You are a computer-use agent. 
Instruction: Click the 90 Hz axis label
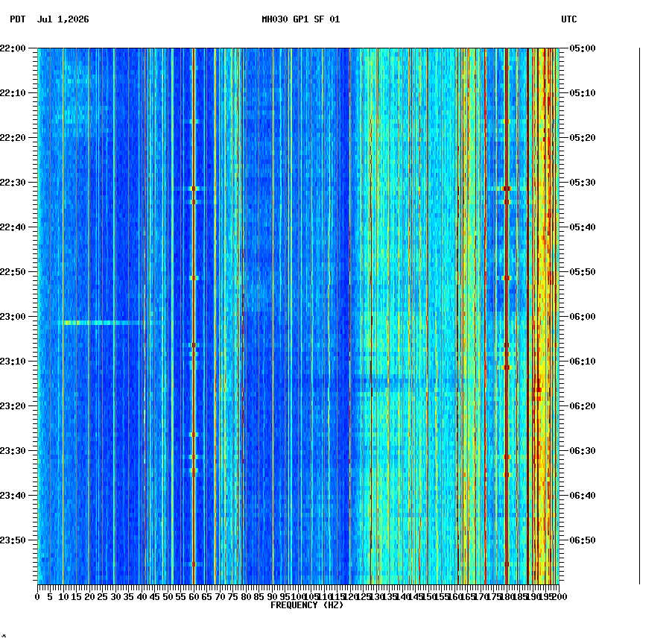coord(272,597)
